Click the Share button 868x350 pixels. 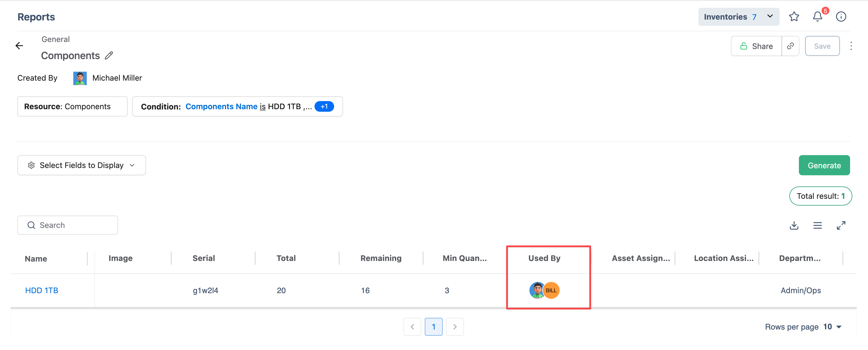point(756,46)
